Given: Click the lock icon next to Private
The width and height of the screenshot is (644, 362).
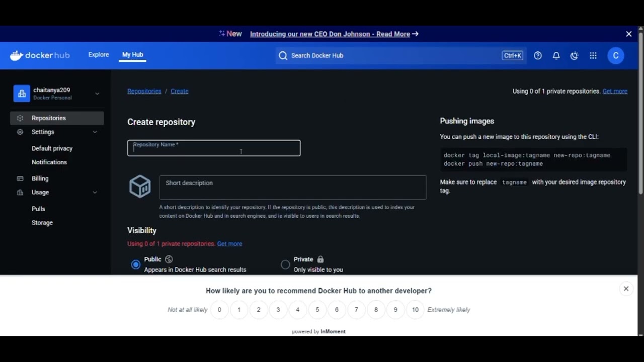Looking at the screenshot, I should click(320, 259).
